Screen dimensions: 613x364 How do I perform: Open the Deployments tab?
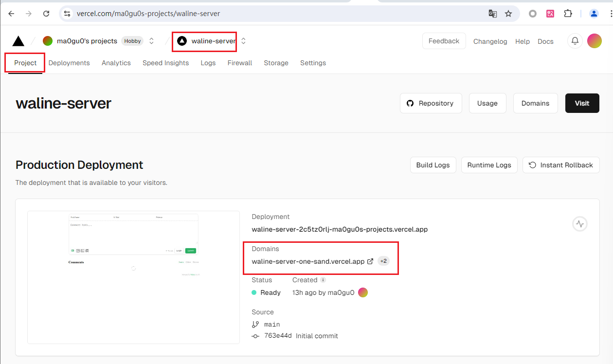click(69, 63)
